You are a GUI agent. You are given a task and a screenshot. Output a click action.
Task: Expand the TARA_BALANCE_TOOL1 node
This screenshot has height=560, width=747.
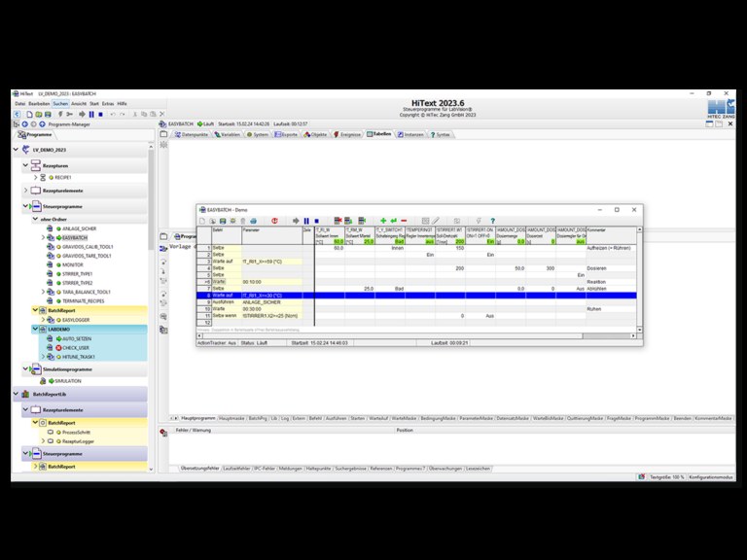click(x=43, y=292)
